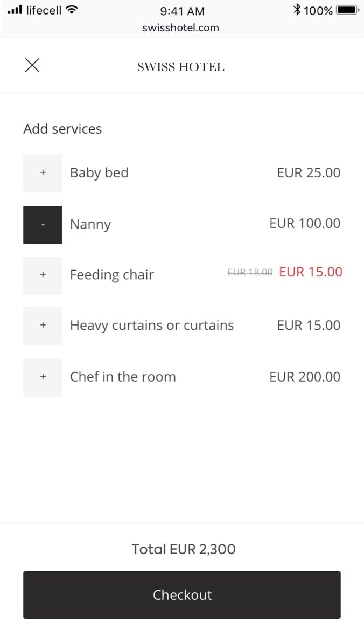Screen dimensions: 364x636
Task: Tap the Wi-Fi icon in status bar
Action: [x=72, y=10]
